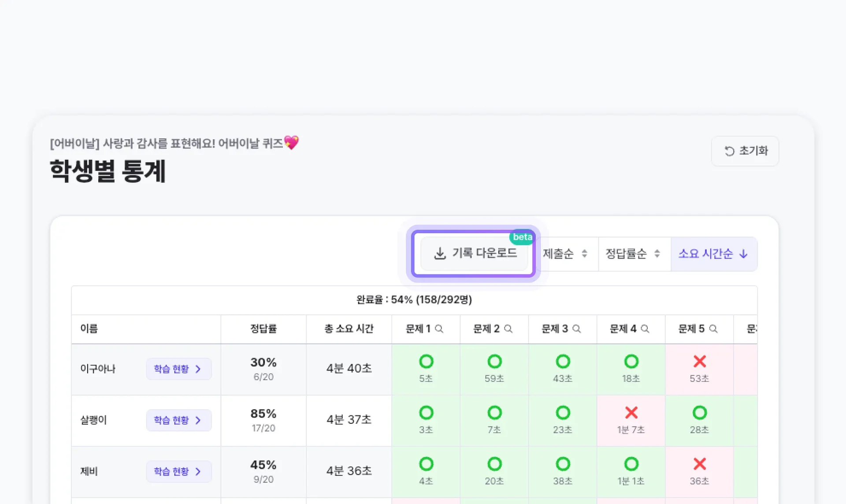This screenshot has width=846, height=504.
Task: Open the magnifier icon on 문제 4 column
Action: (x=645, y=329)
